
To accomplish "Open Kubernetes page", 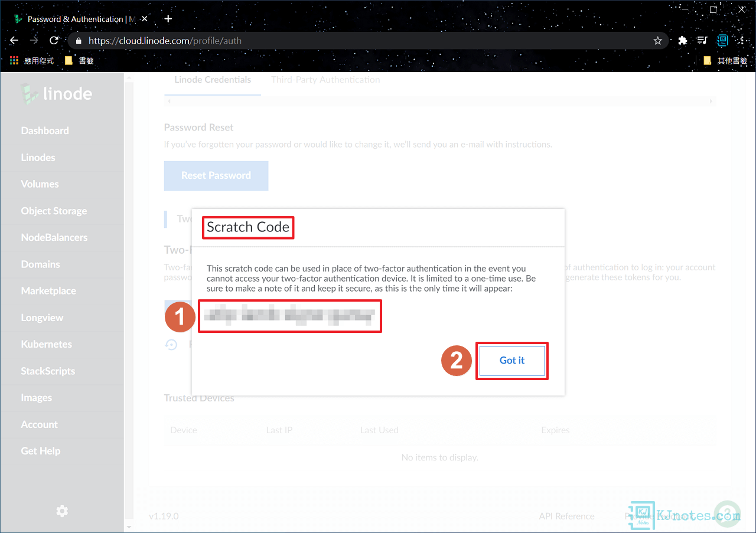I will click(46, 344).
